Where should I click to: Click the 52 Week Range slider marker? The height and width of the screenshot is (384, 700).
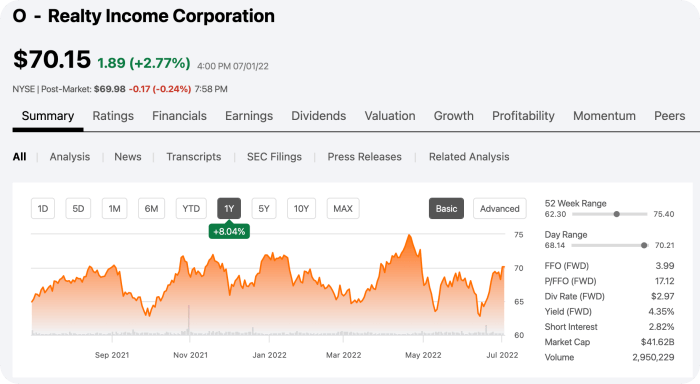click(x=617, y=214)
